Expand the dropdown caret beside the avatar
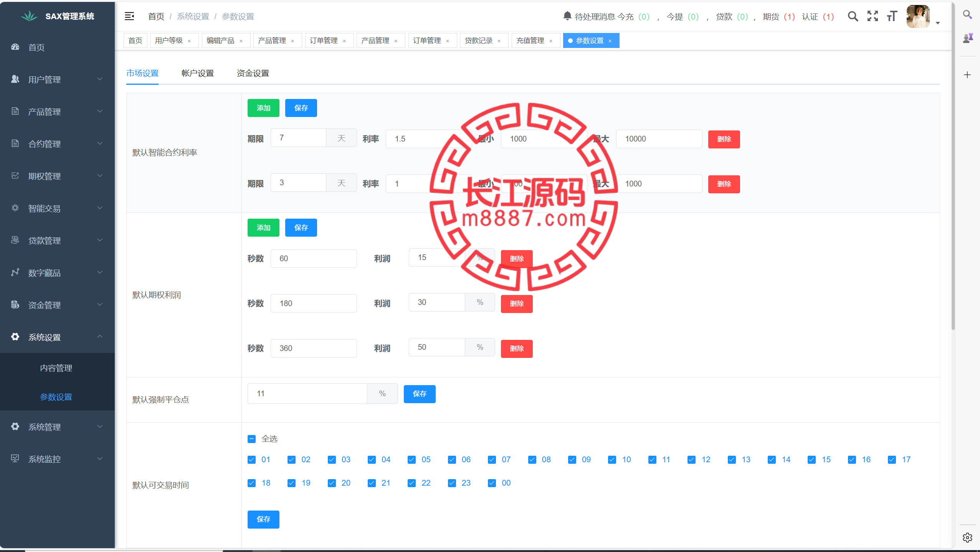980x552 pixels. pyautogui.click(x=938, y=23)
